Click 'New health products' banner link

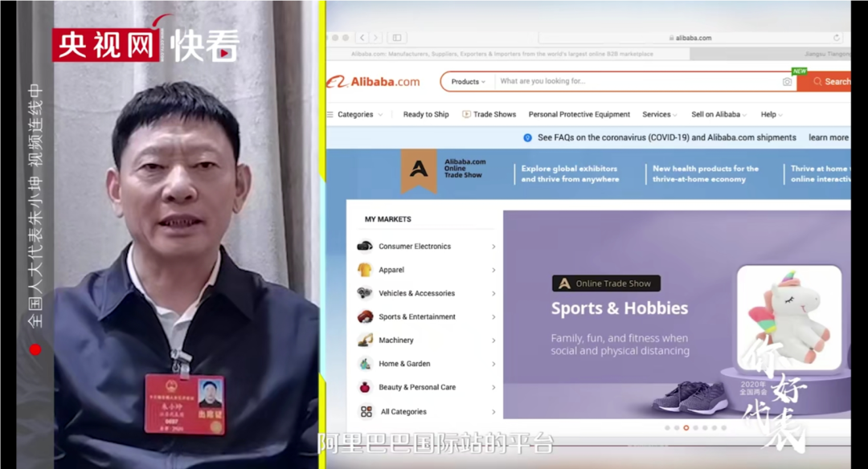706,173
